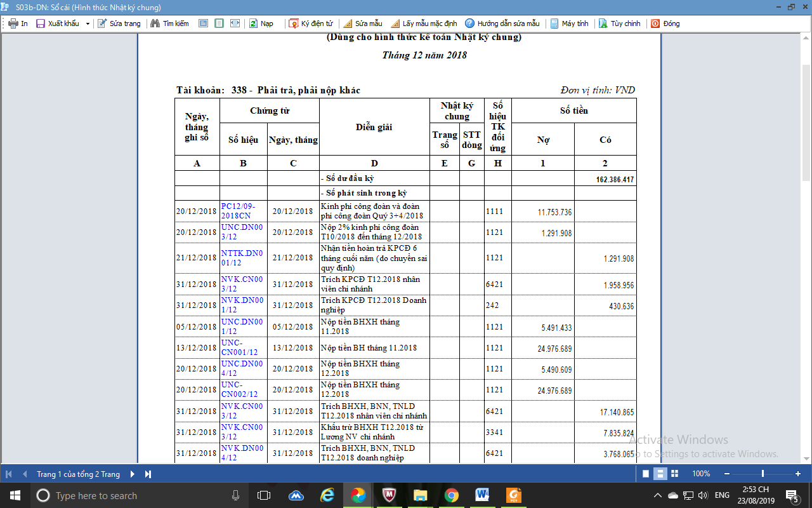Click Sửa trang in the toolbar
Screen dimensions: 812x508
point(119,23)
